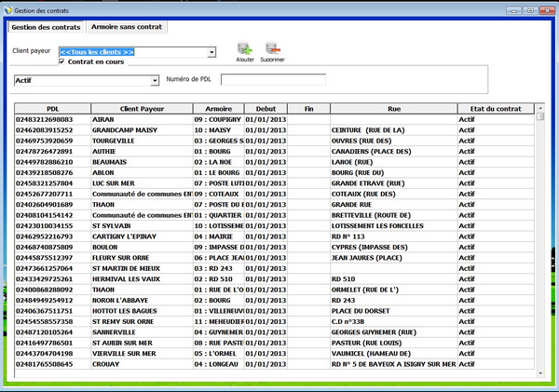The image size is (559, 392).
Task: Select PDL 02452677207711 cell
Action: (52, 194)
